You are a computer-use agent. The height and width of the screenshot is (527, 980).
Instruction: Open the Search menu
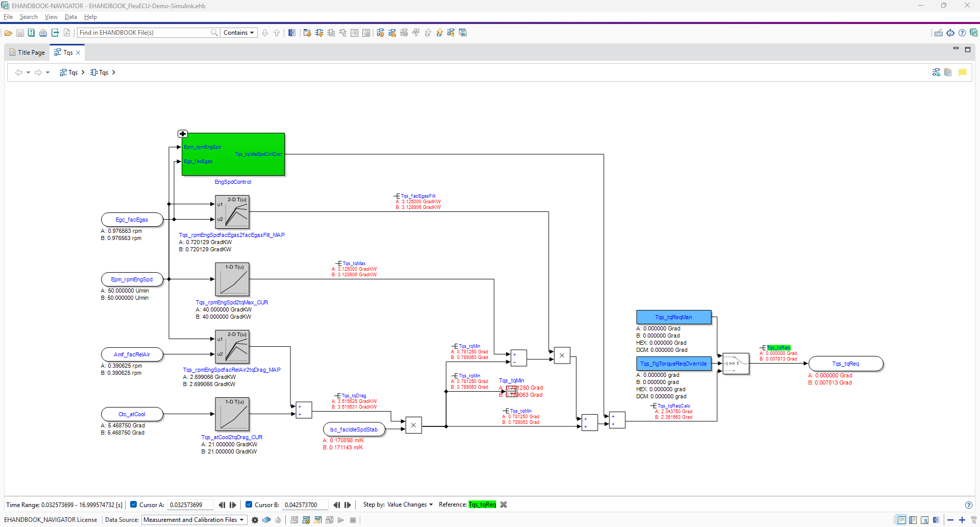coord(29,16)
